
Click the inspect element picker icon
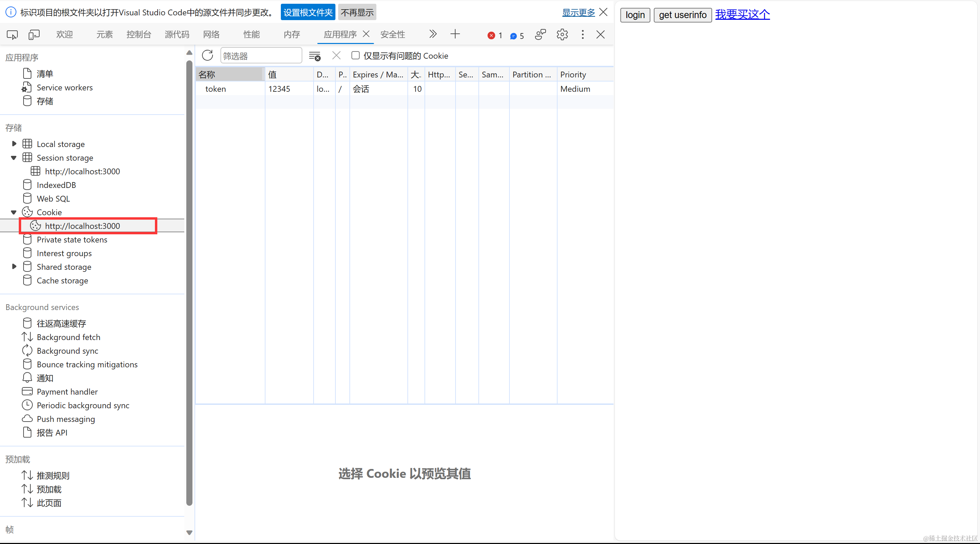[12, 34]
